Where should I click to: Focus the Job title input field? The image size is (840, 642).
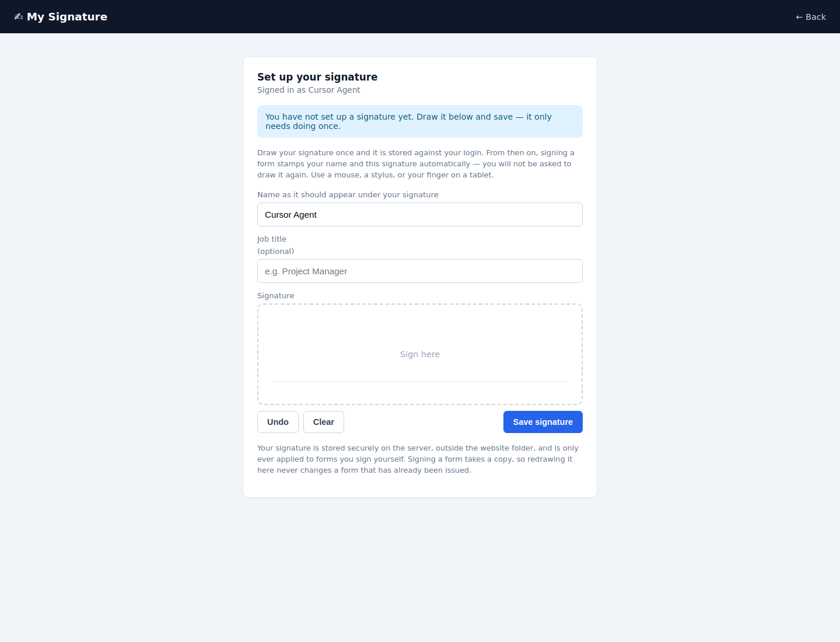420,271
